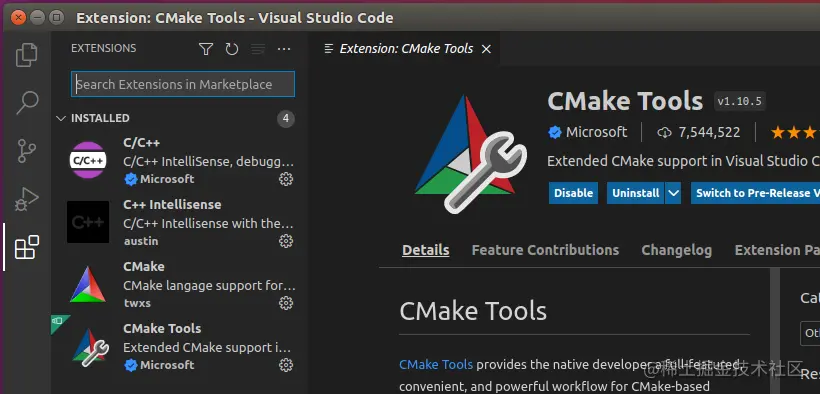Open Run and Debug view icon
This screenshot has width=820, height=394.
tap(27, 199)
